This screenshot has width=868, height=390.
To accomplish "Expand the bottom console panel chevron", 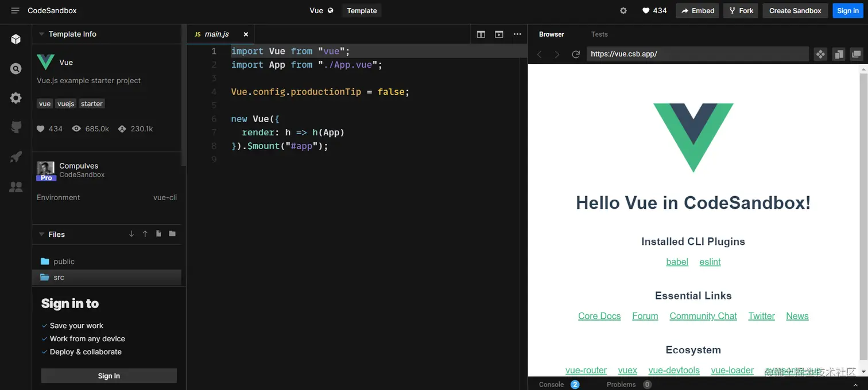I will coord(855,384).
